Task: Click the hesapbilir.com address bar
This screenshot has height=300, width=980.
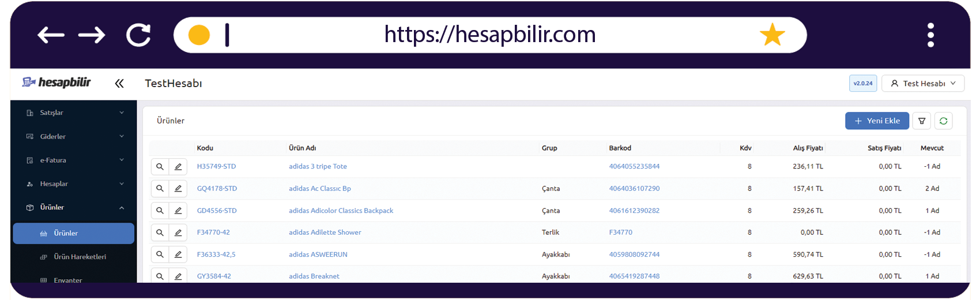Action: click(490, 35)
